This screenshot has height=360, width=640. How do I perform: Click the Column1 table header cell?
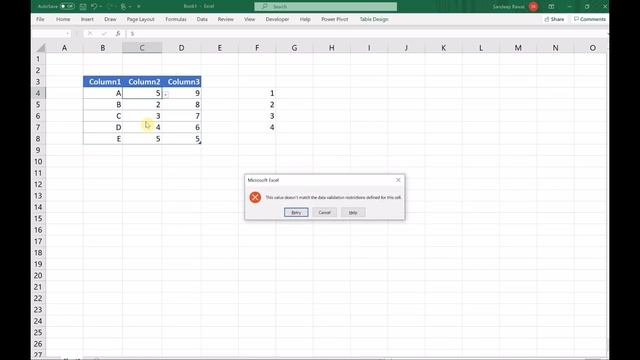(103, 82)
